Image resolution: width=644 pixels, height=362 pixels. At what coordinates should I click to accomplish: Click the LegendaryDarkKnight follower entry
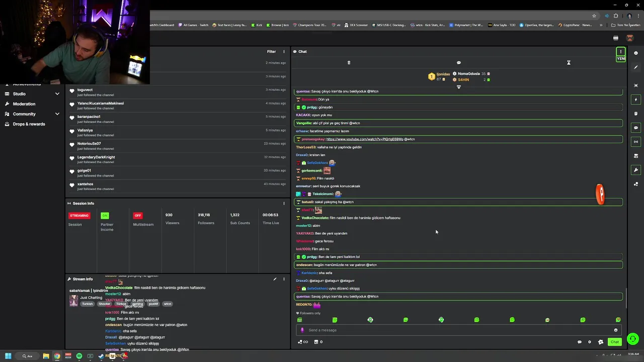pyautogui.click(x=177, y=159)
